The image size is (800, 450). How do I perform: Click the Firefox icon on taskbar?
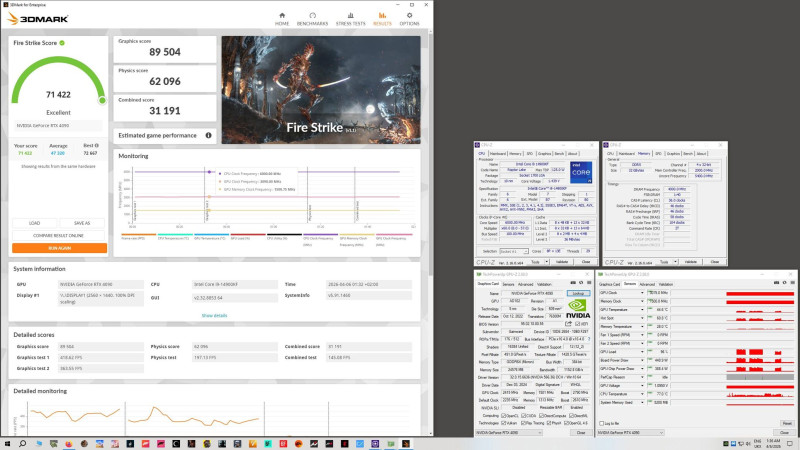coord(68,444)
